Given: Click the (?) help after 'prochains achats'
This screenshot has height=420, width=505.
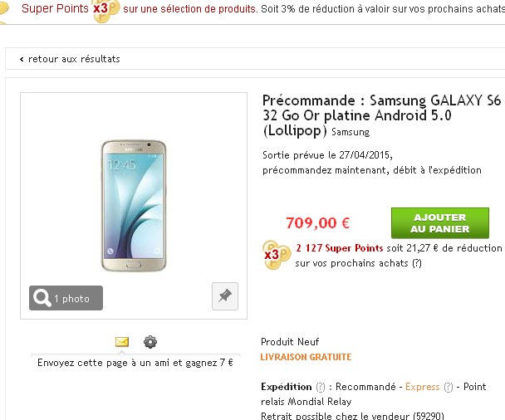Looking at the screenshot, I should pyautogui.click(x=415, y=263).
